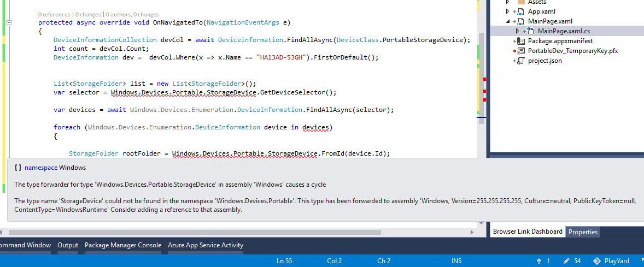Select MainPage.xaml.cs in Solution Explorer
Screen dimensions: 644x267
[564, 31]
